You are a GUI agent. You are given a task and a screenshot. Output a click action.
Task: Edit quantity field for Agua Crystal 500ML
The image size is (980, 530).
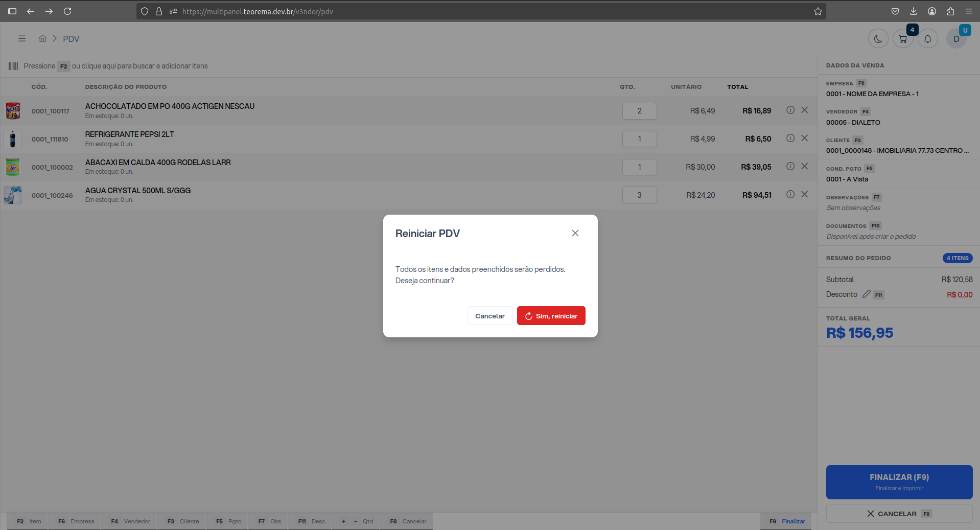639,195
